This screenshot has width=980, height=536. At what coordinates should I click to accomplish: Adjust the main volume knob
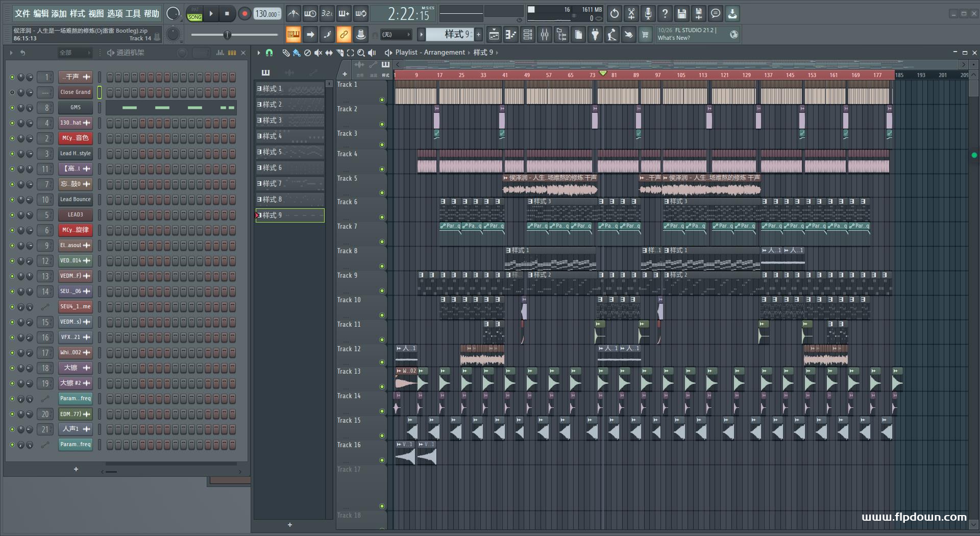pyautogui.click(x=173, y=14)
